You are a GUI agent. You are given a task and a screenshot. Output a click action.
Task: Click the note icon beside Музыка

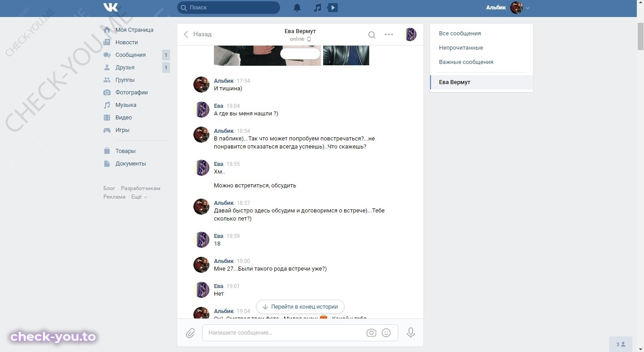107,105
